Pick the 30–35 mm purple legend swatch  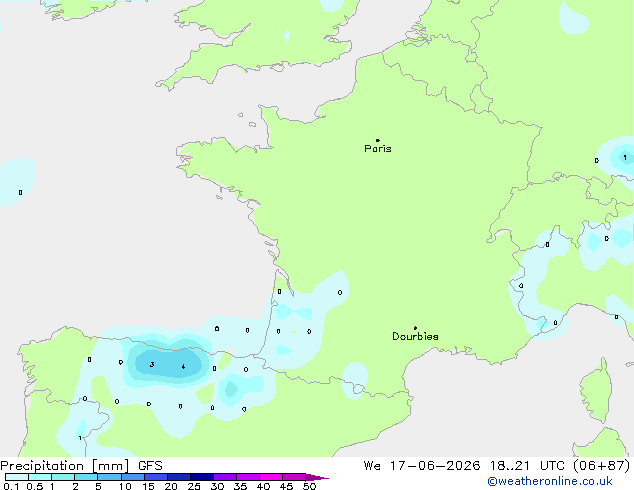click(224, 477)
